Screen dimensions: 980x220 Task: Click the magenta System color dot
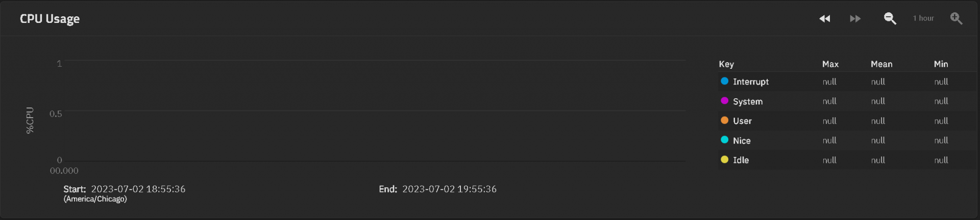click(x=724, y=101)
